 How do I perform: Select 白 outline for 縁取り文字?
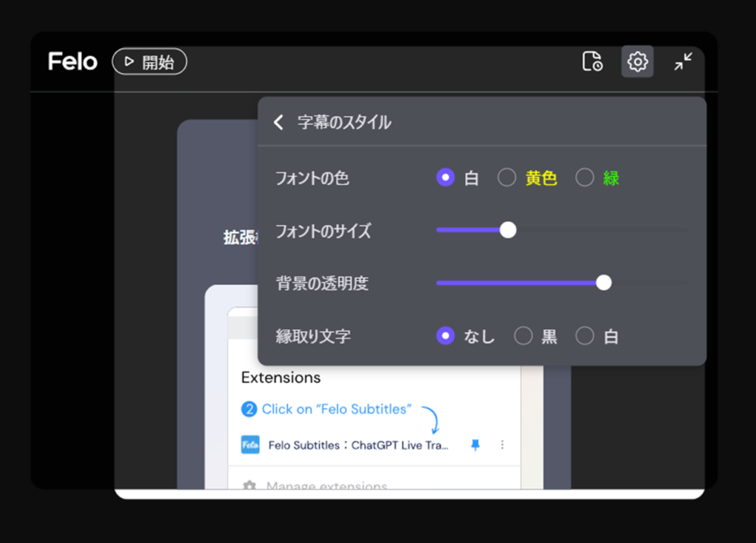click(x=585, y=336)
